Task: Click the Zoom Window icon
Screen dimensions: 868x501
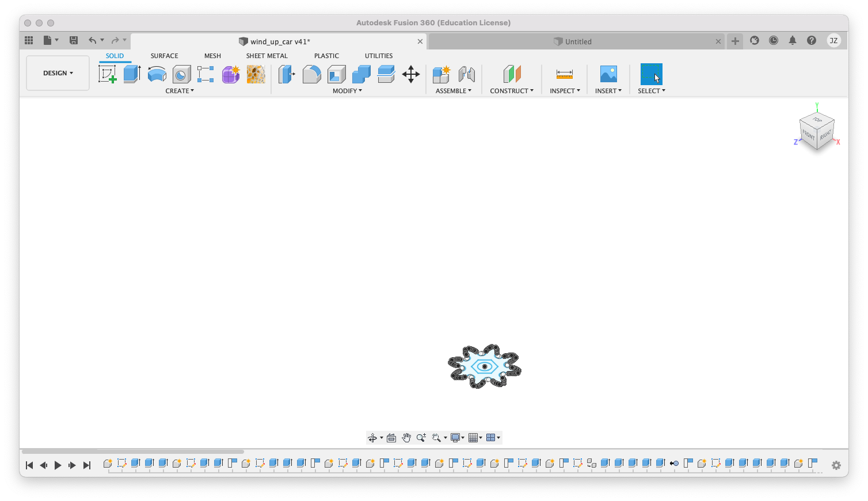Action: point(436,438)
